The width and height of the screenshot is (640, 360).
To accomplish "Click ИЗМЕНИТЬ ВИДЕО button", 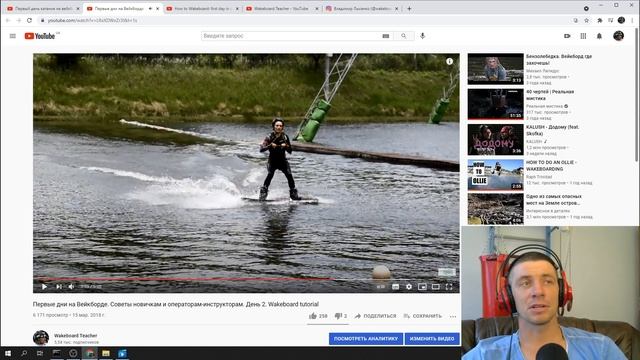I will pyautogui.click(x=432, y=339).
